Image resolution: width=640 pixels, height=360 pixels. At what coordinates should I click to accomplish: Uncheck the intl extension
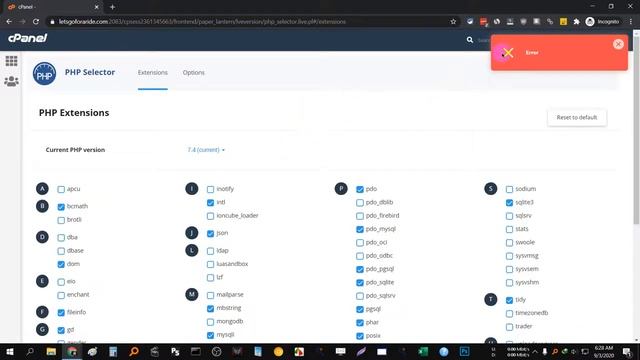[211, 203]
